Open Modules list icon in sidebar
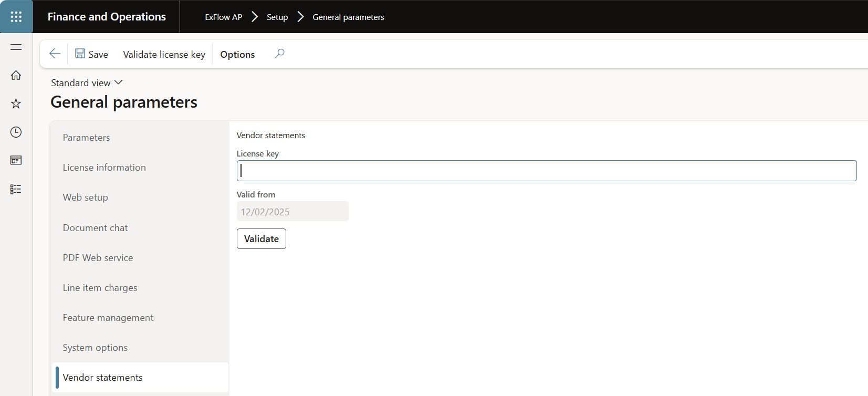Viewport: 868px width, 396px height. 16,189
